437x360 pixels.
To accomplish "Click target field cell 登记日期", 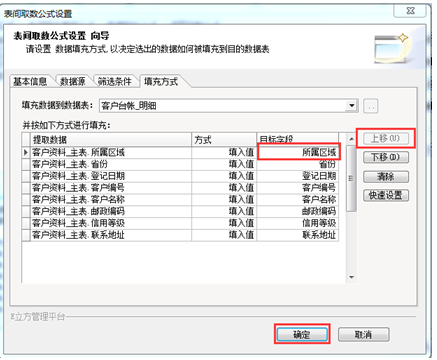I will (298, 176).
